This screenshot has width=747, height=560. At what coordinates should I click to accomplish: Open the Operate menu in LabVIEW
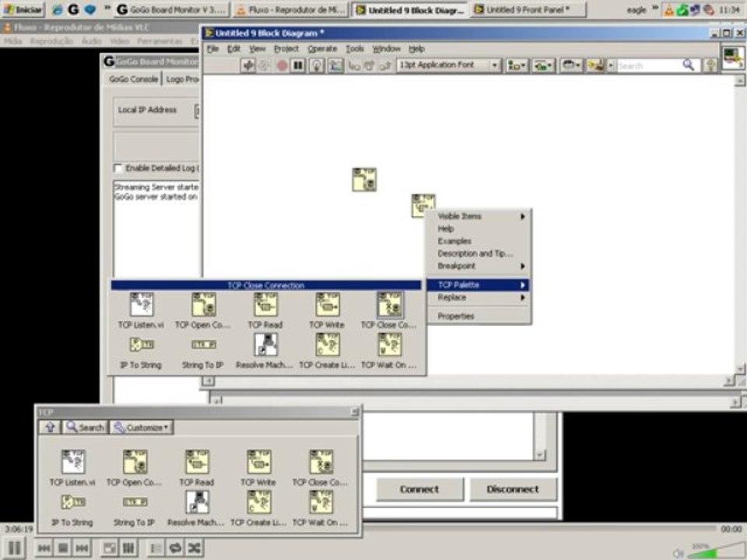click(x=322, y=48)
